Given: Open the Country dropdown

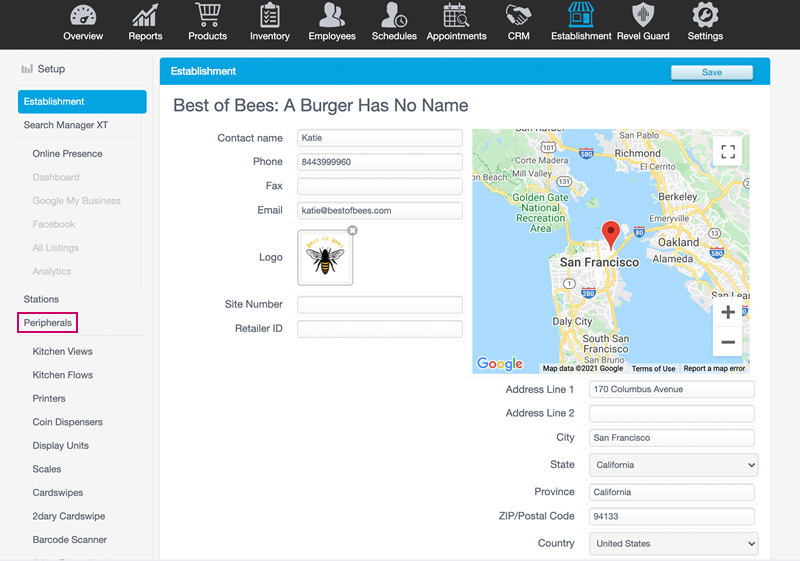Looking at the screenshot, I should [673, 544].
